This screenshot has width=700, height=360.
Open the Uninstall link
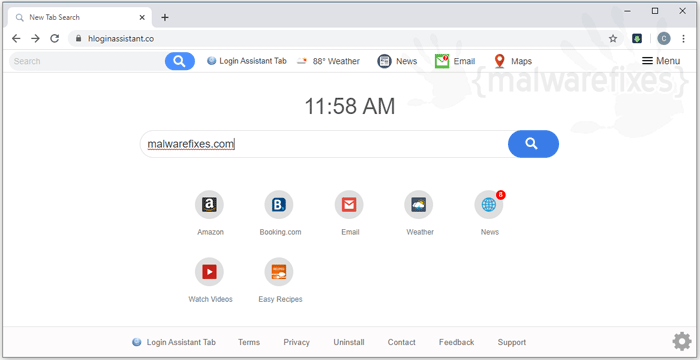click(x=349, y=343)
